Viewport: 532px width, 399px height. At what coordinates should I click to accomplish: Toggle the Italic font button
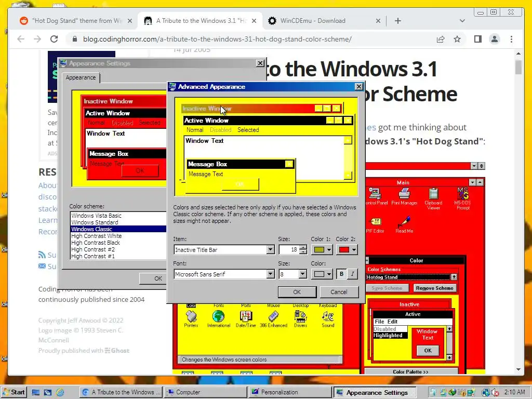(353, 274)
